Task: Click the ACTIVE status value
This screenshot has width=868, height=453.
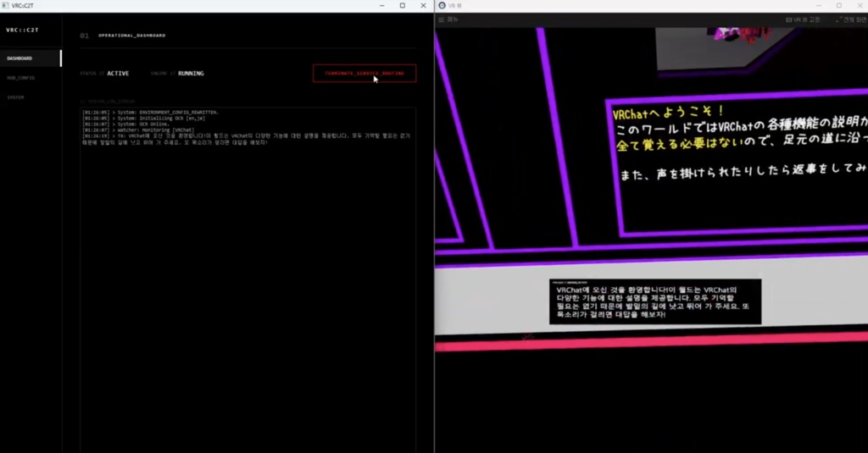Action: click(x=118, y=73)
